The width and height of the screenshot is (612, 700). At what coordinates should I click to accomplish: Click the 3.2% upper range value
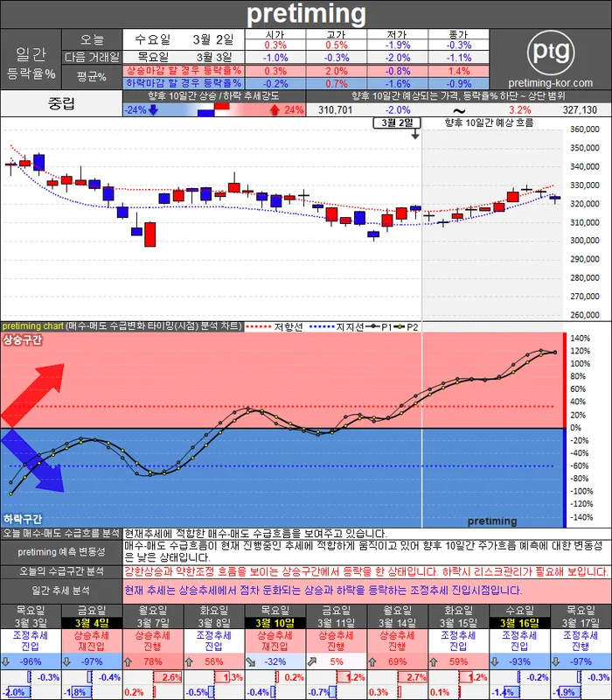(519, 110)
